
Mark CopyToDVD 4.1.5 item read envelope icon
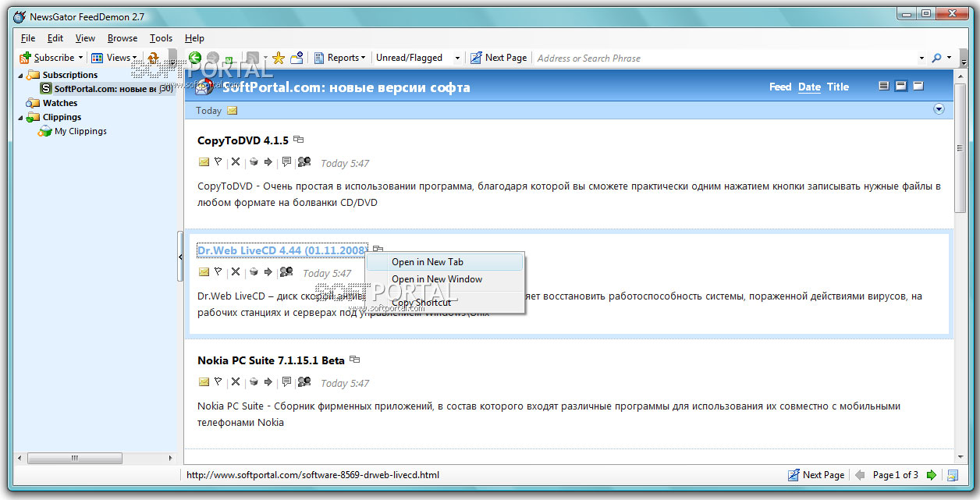pos(204,162)
